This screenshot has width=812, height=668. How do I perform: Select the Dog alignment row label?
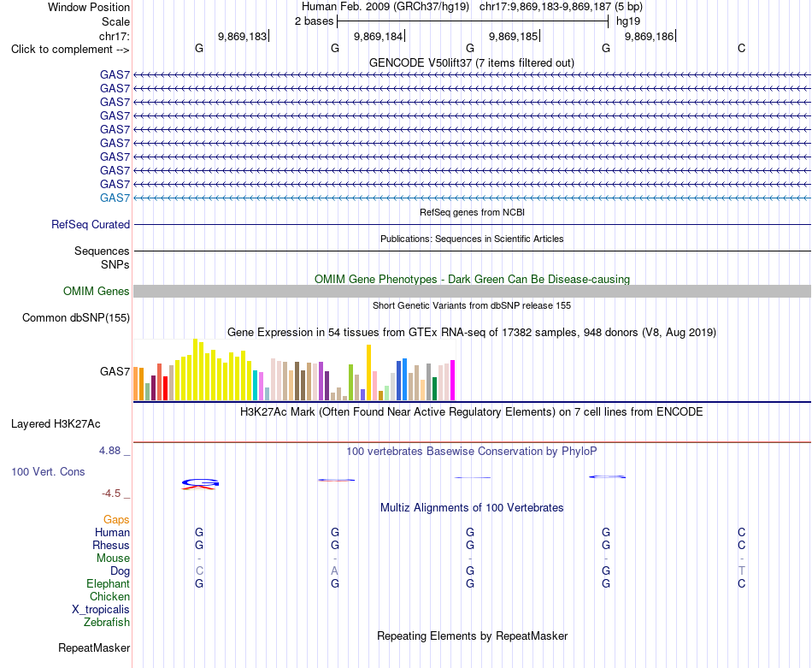pos(120,571)
